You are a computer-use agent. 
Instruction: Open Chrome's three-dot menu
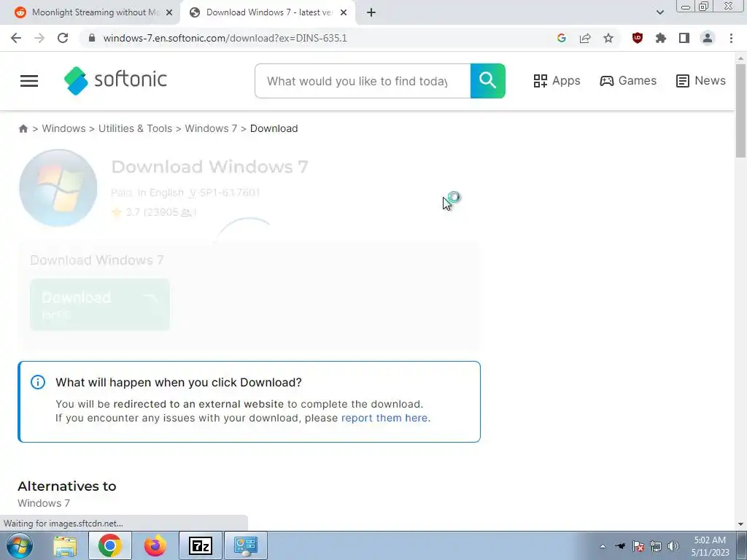(731, 38)
